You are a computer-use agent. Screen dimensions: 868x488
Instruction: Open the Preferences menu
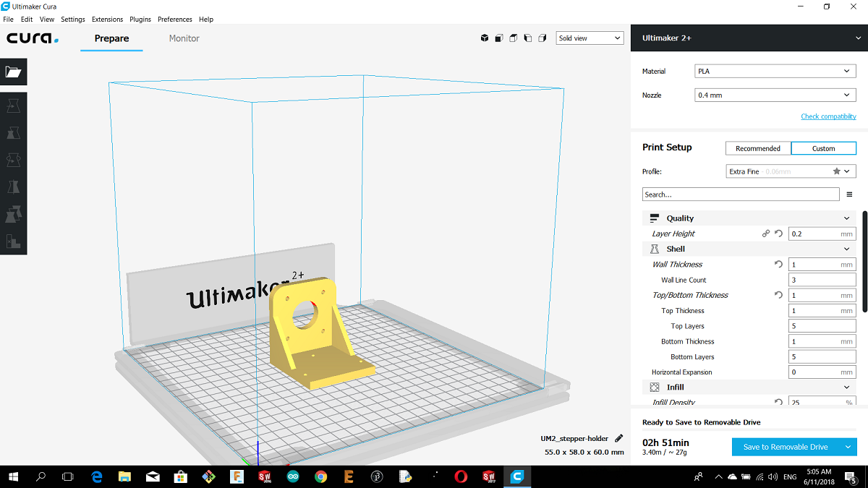pyautogui.click(x=175, y=19)
